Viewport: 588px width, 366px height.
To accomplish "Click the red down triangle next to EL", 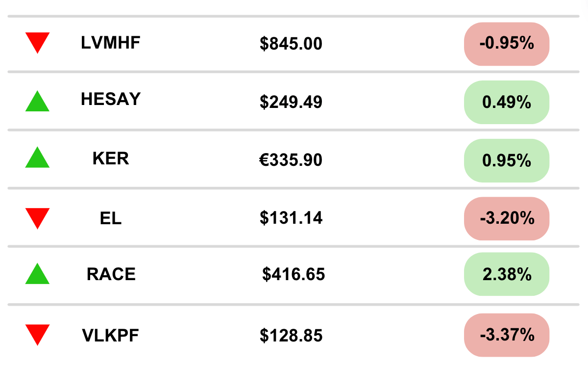I will click(37, 218).
